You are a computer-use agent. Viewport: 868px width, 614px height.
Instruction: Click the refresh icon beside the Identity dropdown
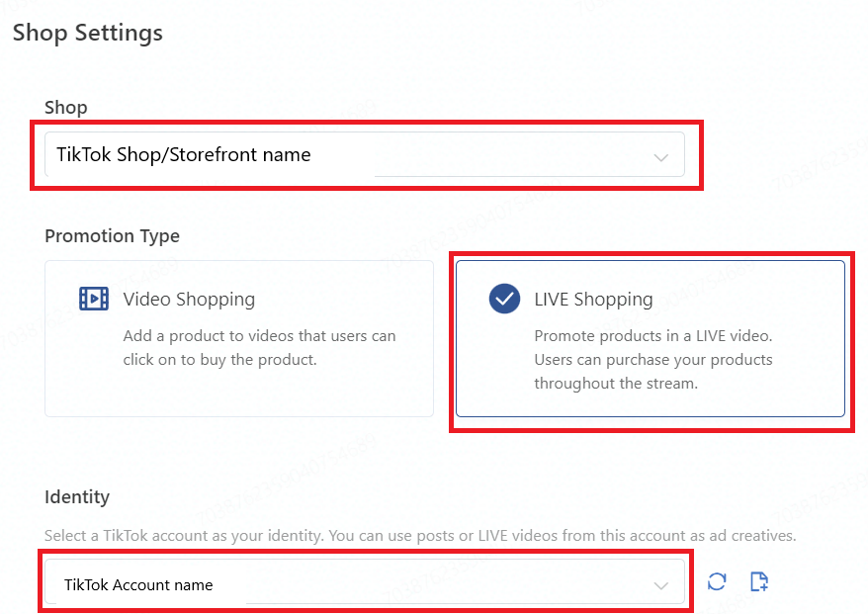pyautogui.click(x=717, y=581)
